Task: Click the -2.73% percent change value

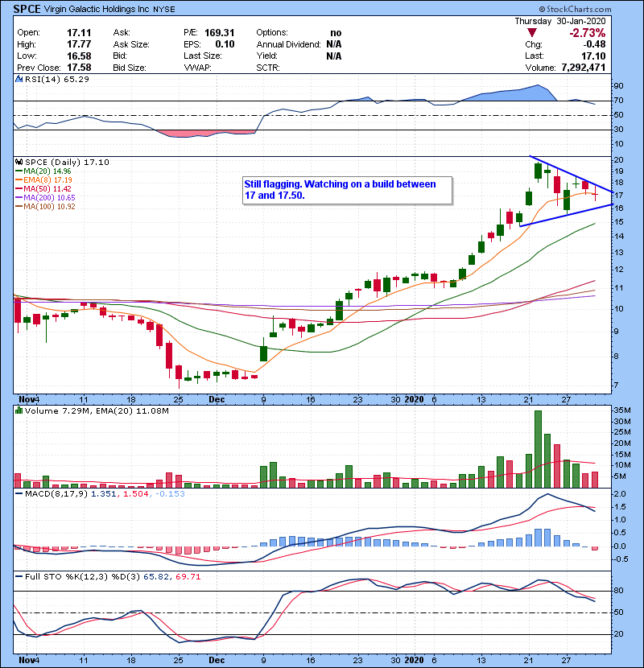Action: pyautogui.click(x=588, y=33)
